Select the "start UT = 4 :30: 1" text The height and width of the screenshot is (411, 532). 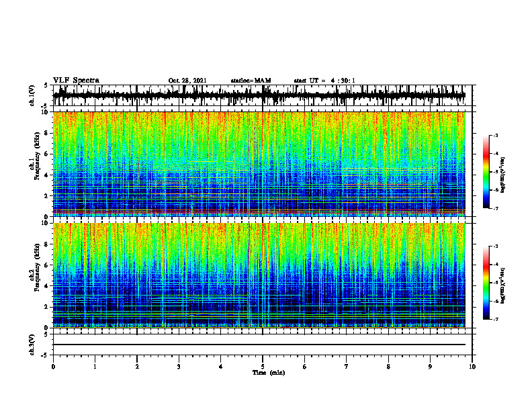324,81
